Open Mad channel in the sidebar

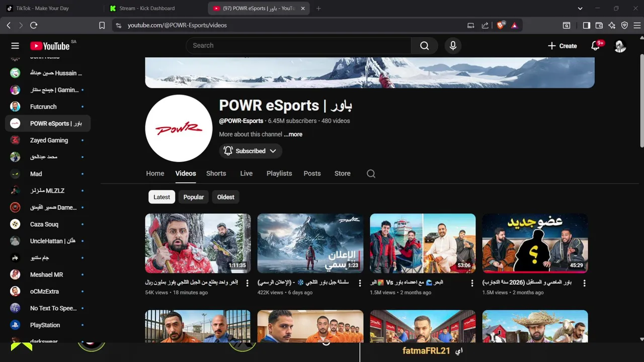click(x=48, y=174)
